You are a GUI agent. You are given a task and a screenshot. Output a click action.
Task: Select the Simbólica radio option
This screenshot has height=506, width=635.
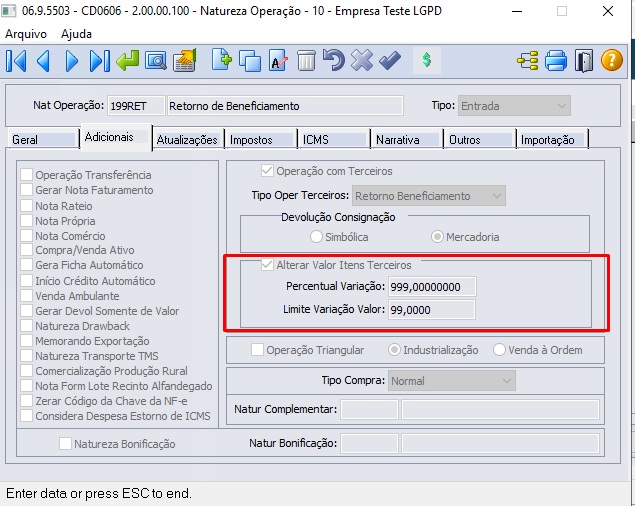pyautogui.click(x=316, y=237)
